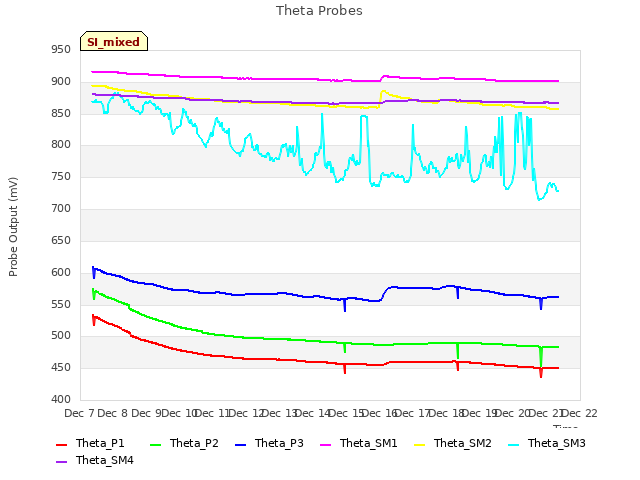Click the 500 y-axis tick label
The height and width of the screenshot is (480, 640).
[x=61, y=336]
